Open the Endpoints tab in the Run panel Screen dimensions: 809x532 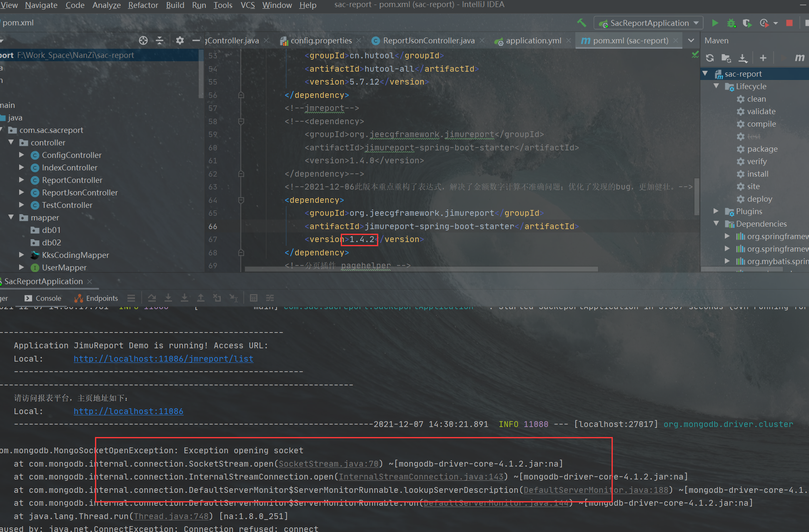coord(96,298)
